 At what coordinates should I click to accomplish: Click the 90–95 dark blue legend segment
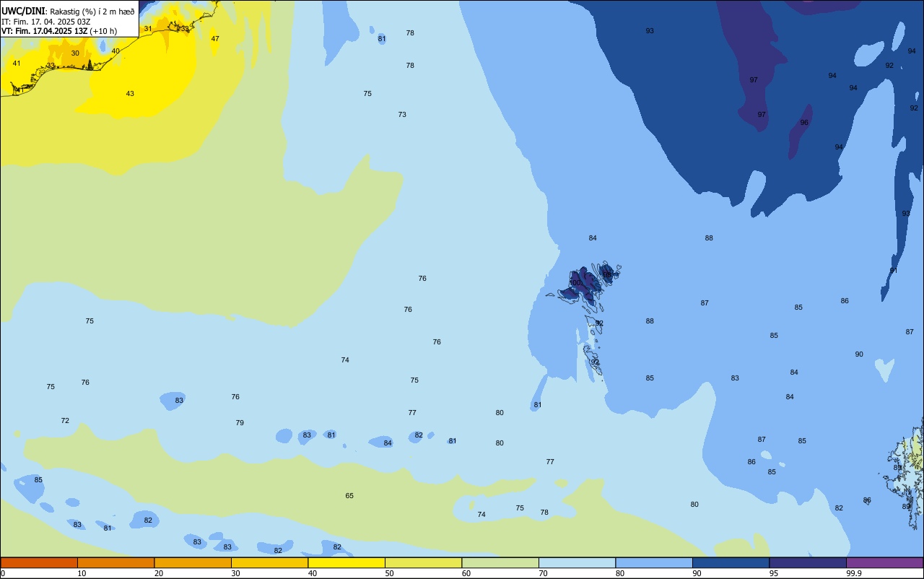[731, 562]
